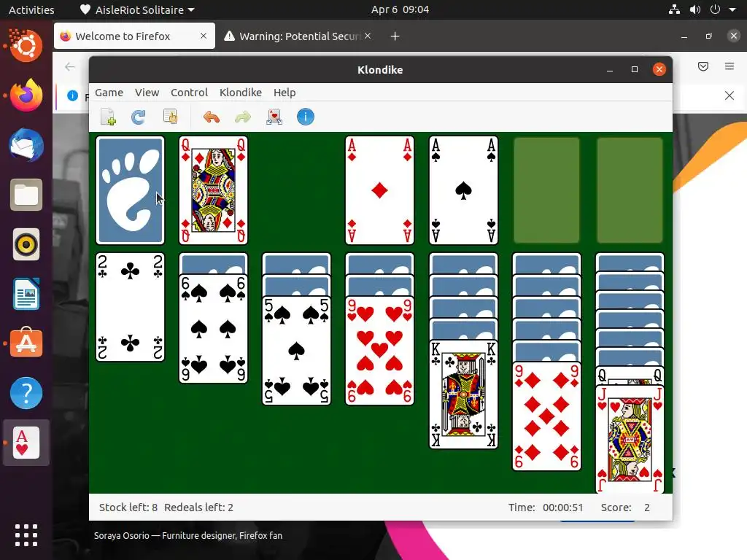The width and height of the screenshot is (747, 560).
Task: Click the Pocket icon in Firefox
Action: (x=703, y=66)
